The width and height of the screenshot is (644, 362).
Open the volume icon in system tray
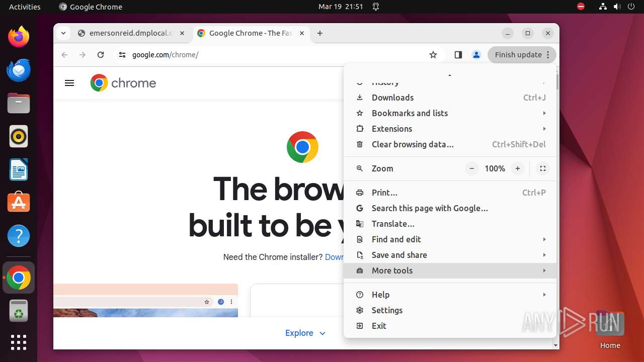point(617,7)
